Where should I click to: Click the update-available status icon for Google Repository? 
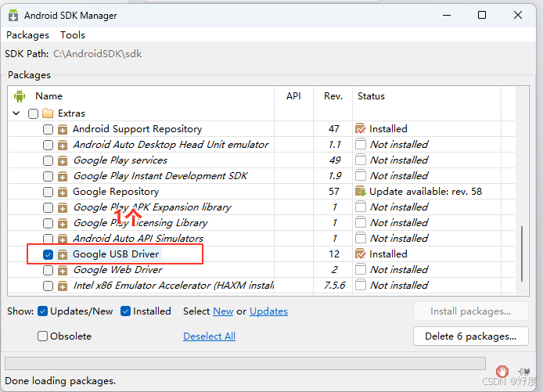[x=361, y=192]
